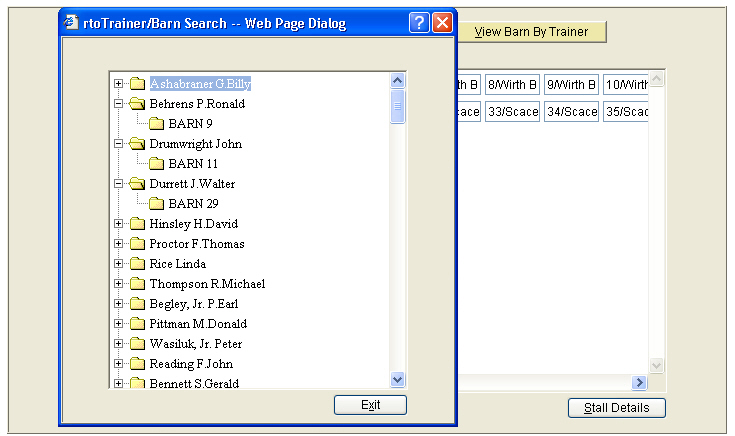Image resolution: width=735 pixels, height=436 pixels.
Task: Click the tree list scroll down arrow
Action: [397, 379]
